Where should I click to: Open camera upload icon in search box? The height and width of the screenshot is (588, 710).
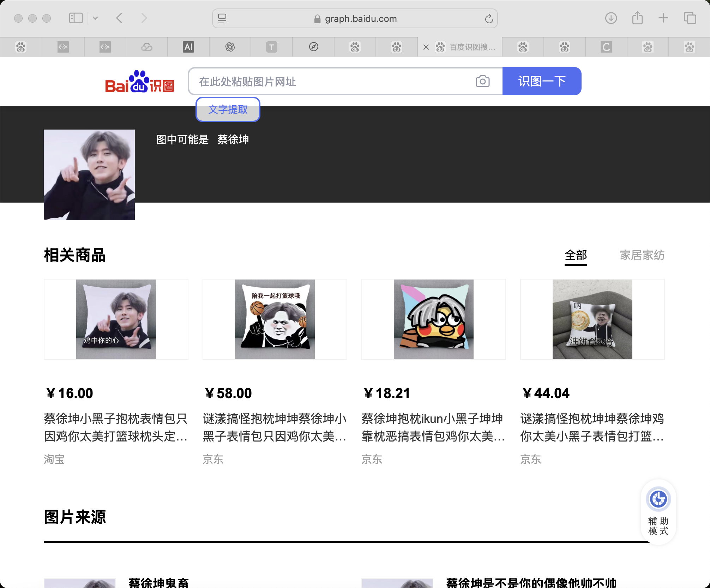482,82
